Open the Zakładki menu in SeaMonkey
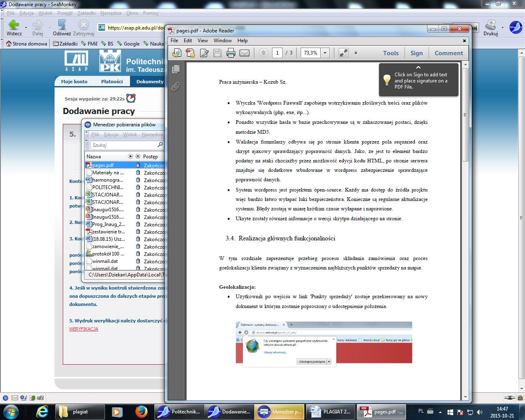525x420 pixels. tap(87, 13)
